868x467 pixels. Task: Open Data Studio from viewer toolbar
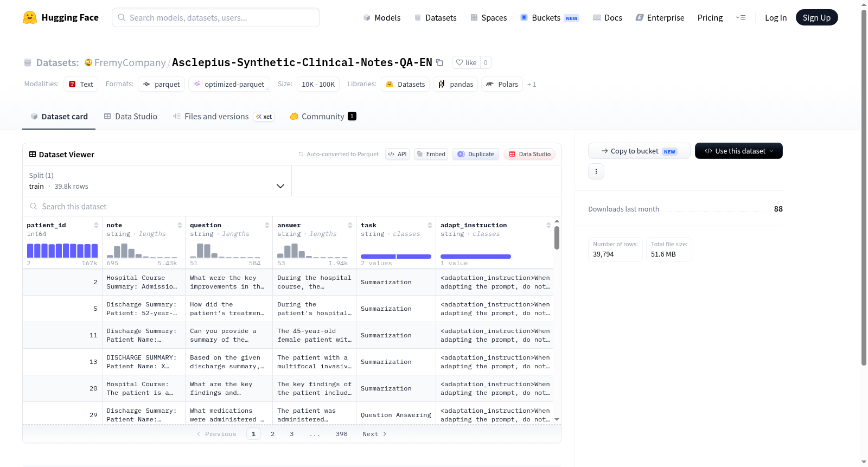pos(529,154)
